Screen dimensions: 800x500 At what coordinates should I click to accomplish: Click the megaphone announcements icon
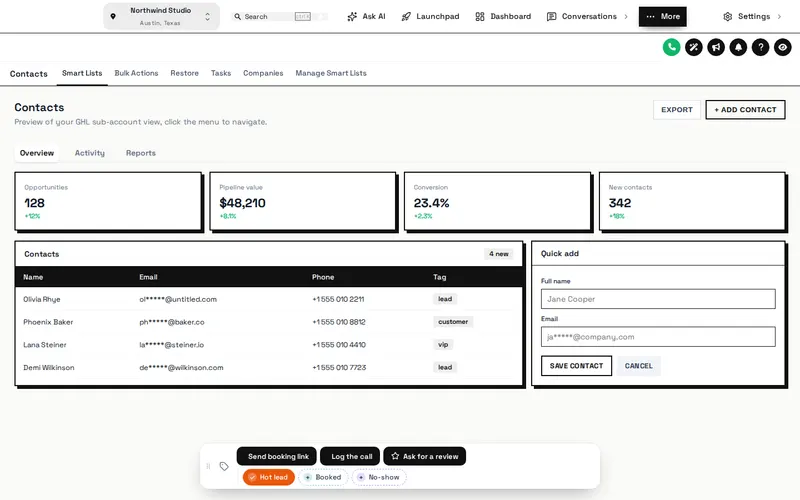716,47
